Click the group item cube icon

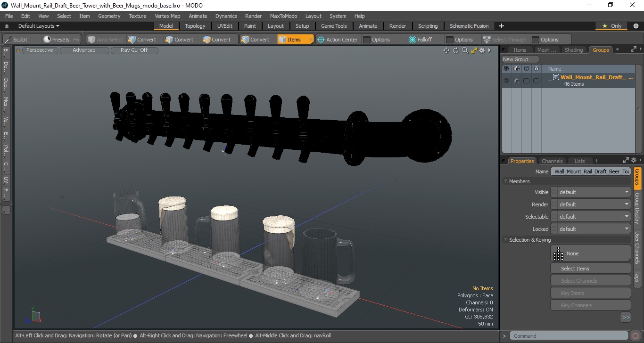(556, 77)
